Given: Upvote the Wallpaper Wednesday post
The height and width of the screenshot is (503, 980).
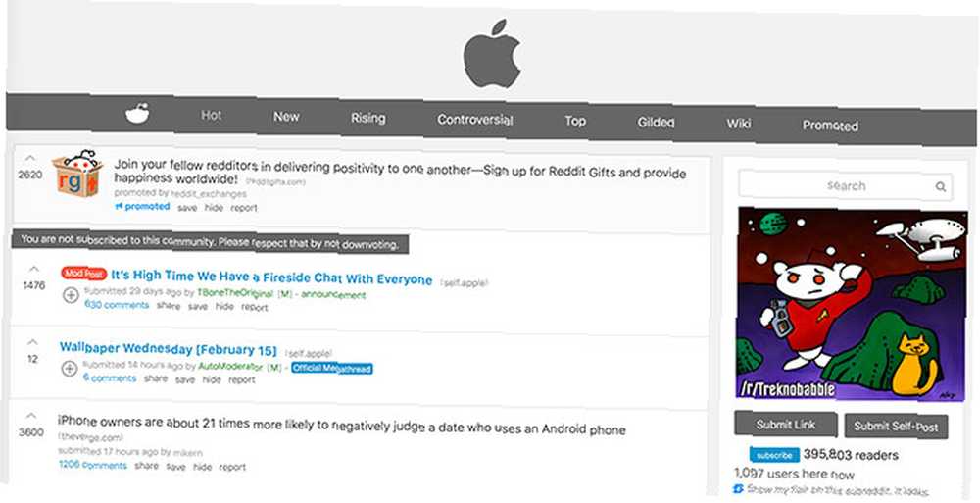Looking at the screenshot, I should pos(32,342).
